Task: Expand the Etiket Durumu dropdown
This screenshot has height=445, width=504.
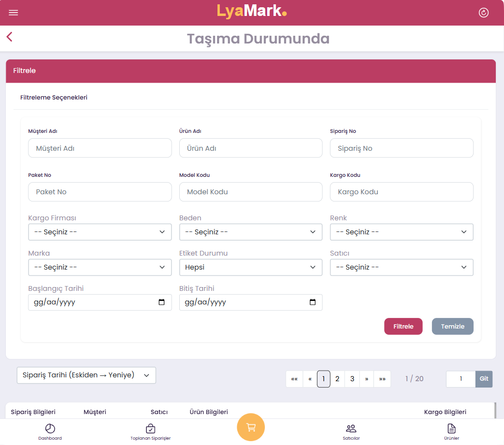Action: pos(251,267)
